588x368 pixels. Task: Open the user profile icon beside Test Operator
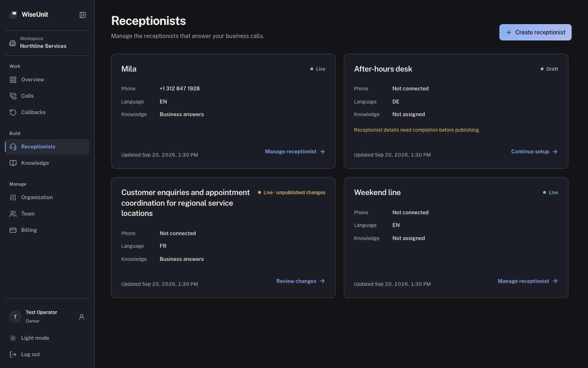click(82, 317)
